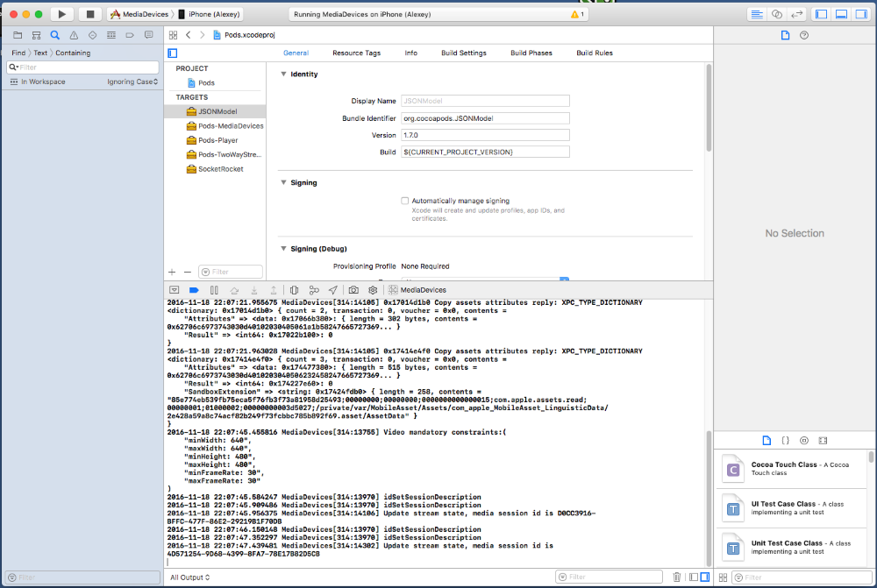Click the Version text field
Screen dimensions: 877x588
coord(485,135)
